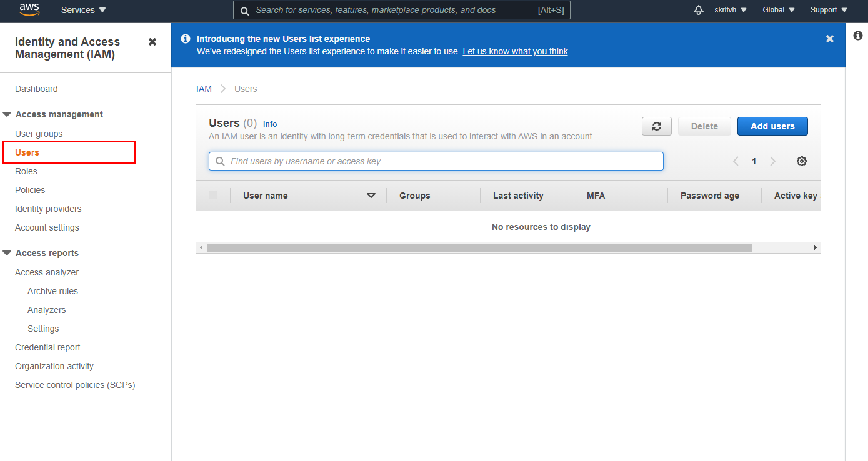Image resolution: width=868 pixels, height=461 pixels.
Task: Click the Find users search field
Action: [436, 161]
